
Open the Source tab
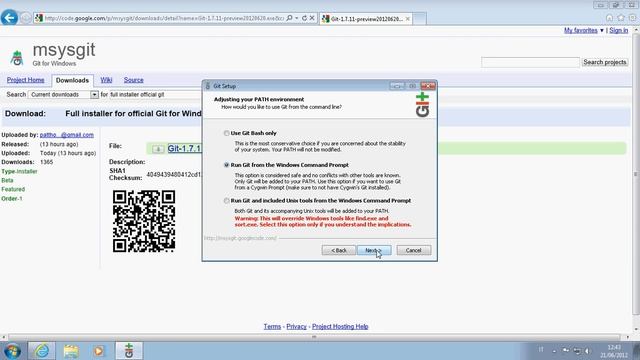133,80
